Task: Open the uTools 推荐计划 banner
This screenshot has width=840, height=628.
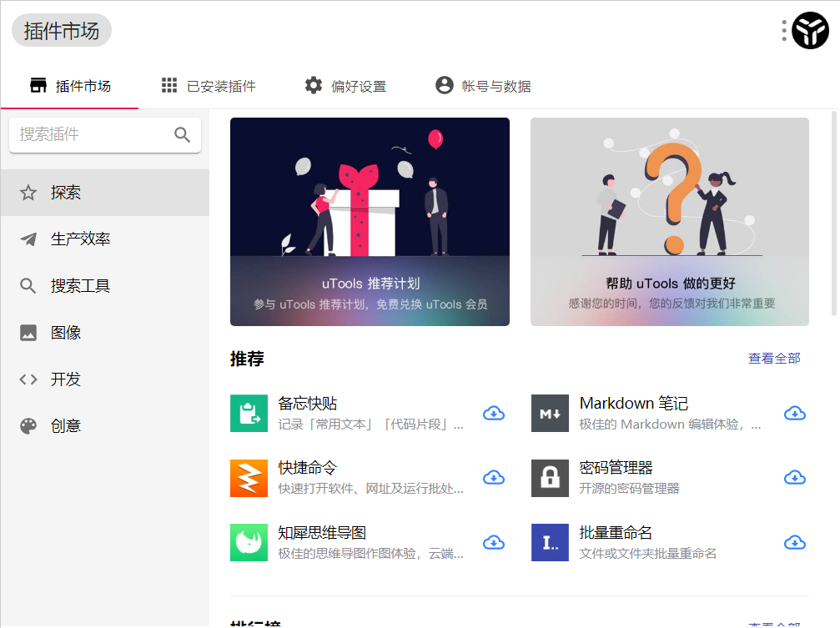Action: tap(370, 221)
